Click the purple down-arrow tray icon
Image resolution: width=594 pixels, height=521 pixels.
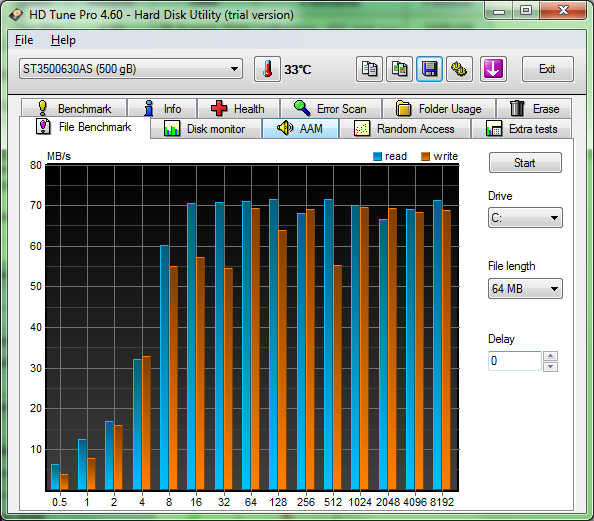493,69
